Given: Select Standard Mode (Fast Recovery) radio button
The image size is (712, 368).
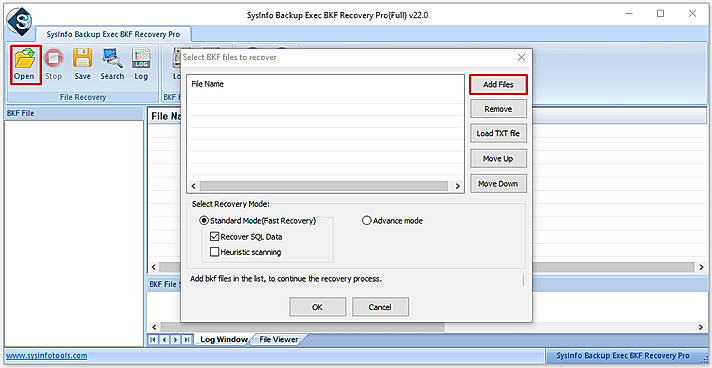Looking at the screenshot, I should (204, 221).
